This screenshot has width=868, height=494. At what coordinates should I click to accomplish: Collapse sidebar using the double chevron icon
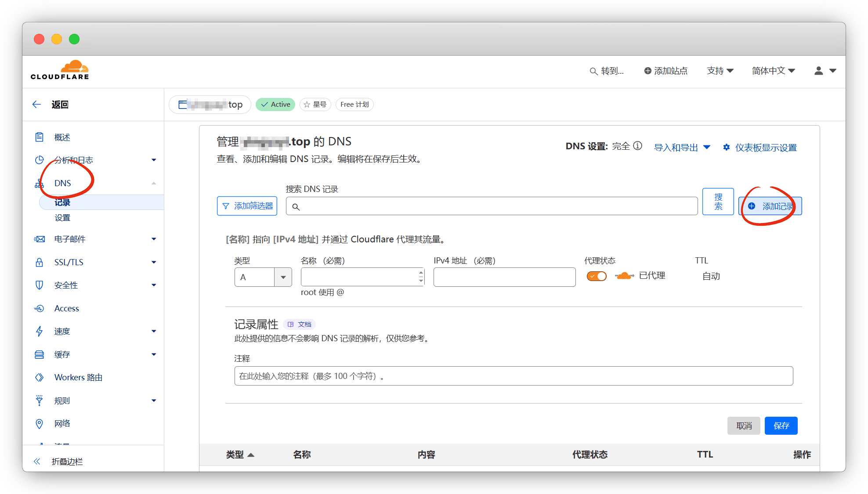coord(37,461)
